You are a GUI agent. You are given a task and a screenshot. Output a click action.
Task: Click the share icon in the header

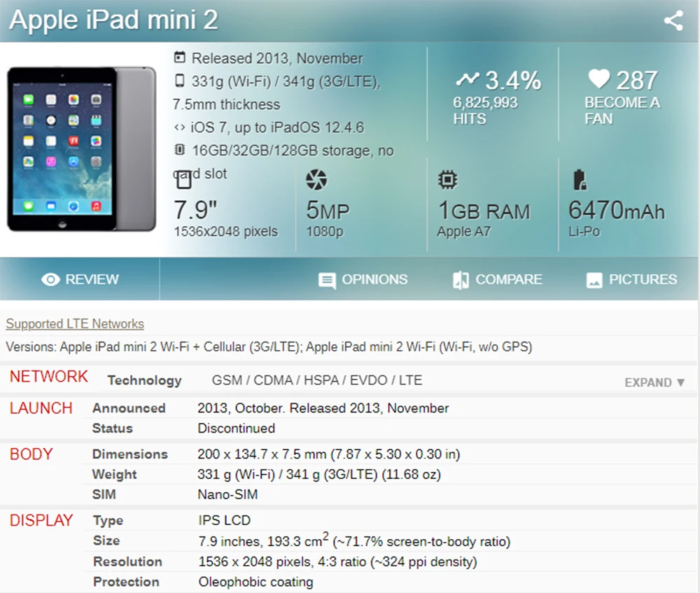673,20
